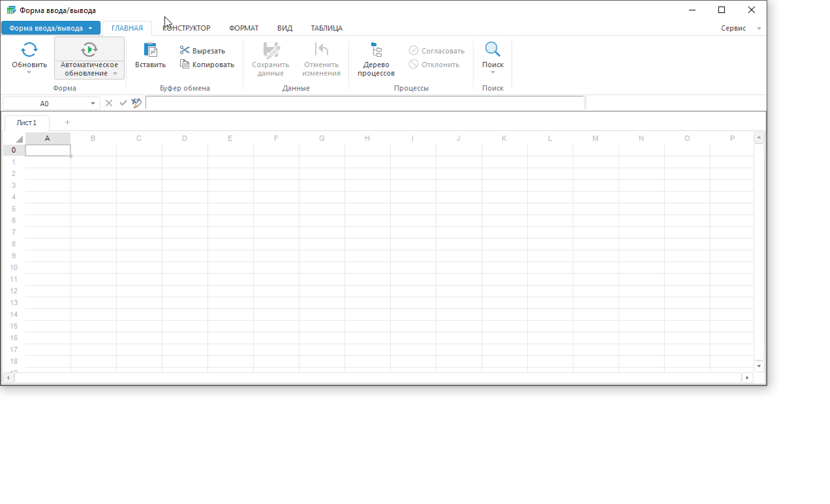Select column header P
830x504 pixels.
(732, 138)
